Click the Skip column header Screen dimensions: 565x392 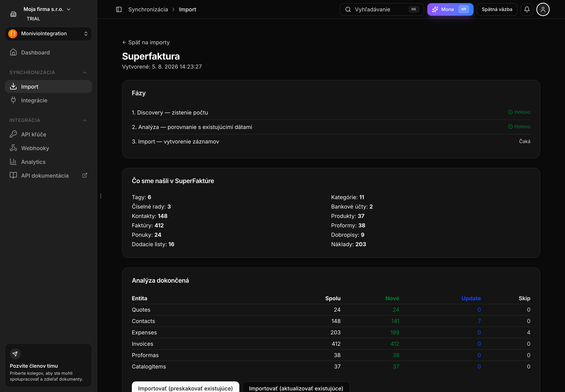[x=524, y=298]
